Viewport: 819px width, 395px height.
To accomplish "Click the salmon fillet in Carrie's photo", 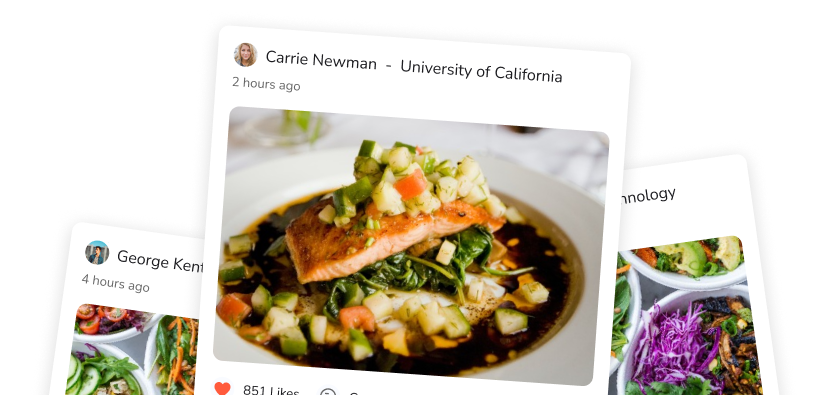I will click(x=387, y=238).
